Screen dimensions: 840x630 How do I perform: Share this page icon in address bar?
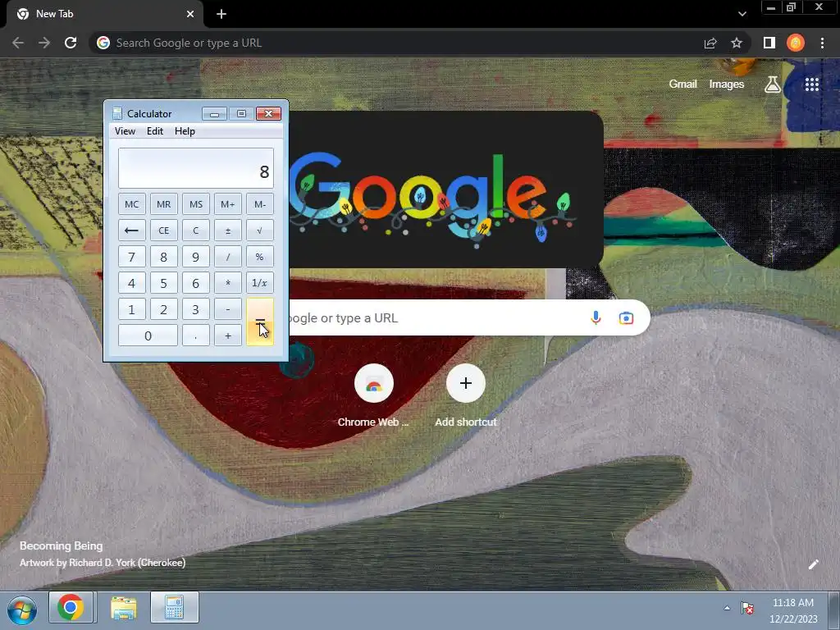click(710, 43)
